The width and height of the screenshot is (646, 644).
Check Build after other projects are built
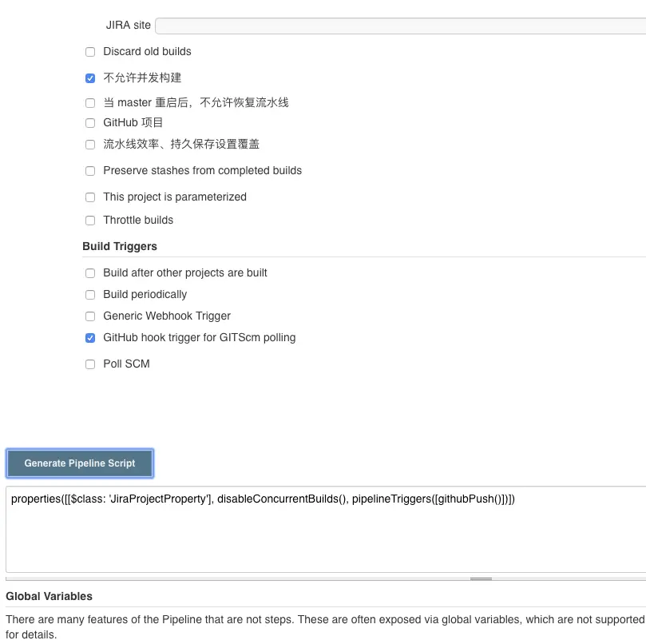89,273
